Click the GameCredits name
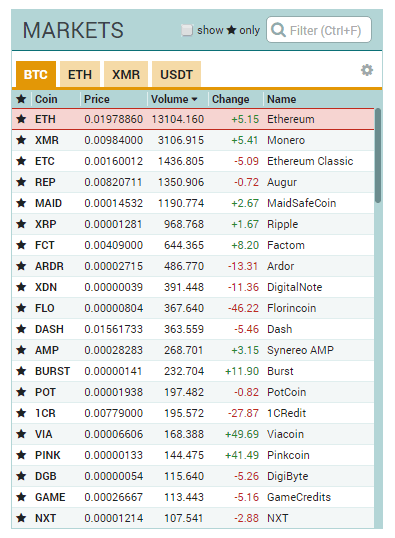Screen dimensions: 395x538 tap(299, 497)
